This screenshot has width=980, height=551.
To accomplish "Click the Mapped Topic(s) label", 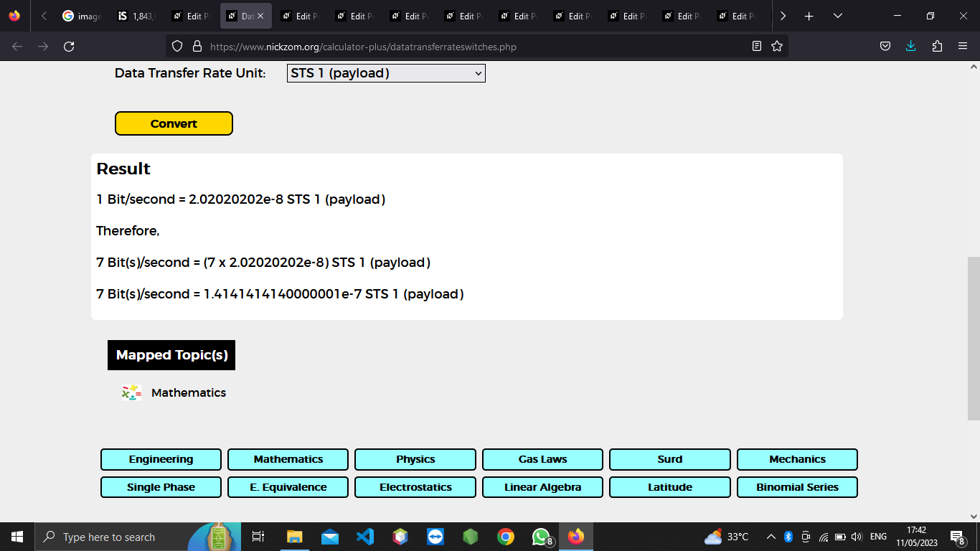I will pyautogui.click(x=171, y=355).
